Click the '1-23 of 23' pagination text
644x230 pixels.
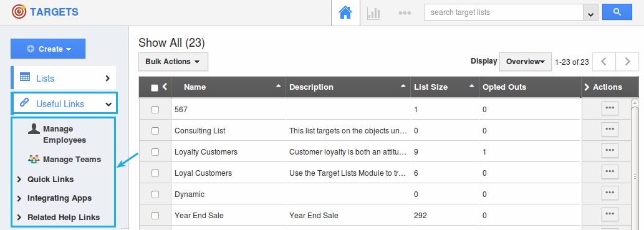pyautogui.click(x=572, y=62)
